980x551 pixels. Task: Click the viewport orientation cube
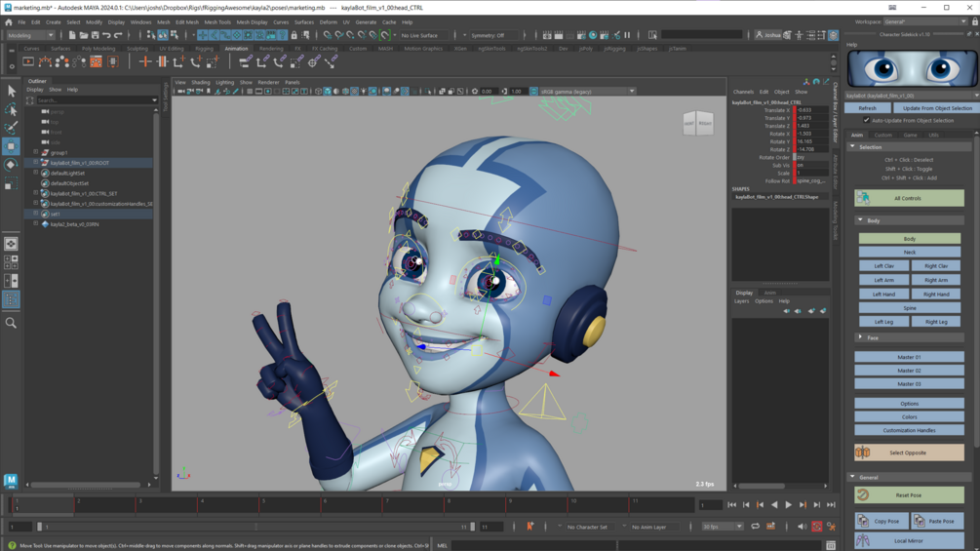point(697,123)
